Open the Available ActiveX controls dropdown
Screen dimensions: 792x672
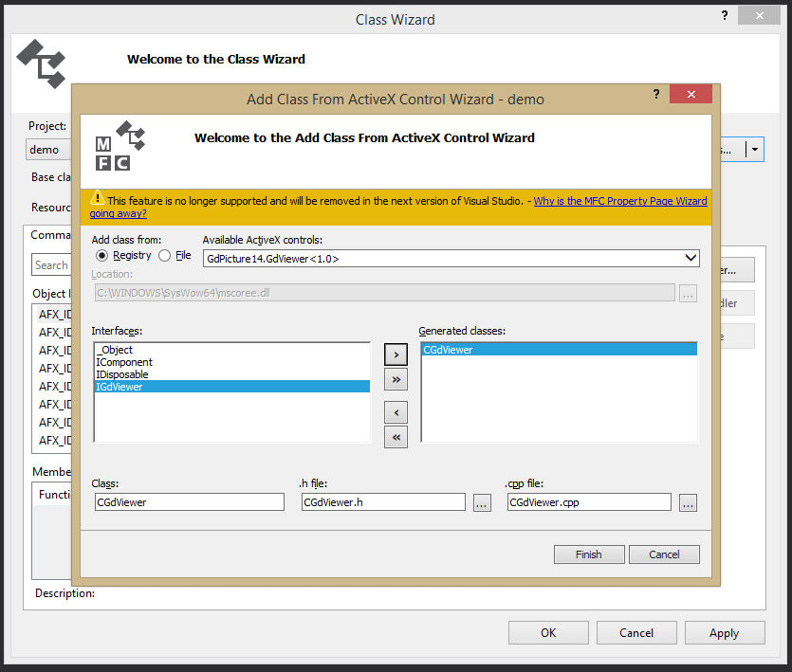click(x=690, y=257)
